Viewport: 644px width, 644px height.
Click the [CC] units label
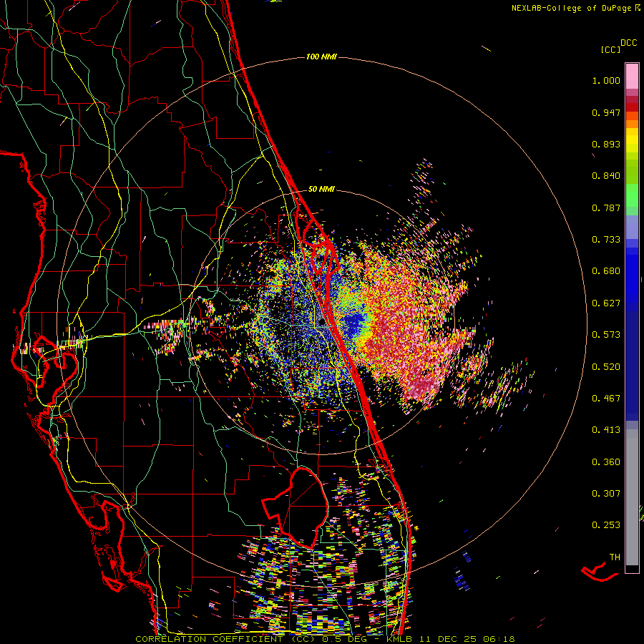pyautogui.click(x=610, y=49)
